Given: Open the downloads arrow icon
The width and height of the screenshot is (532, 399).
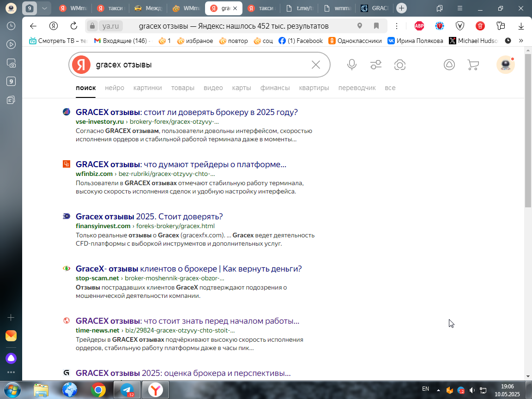Looking at the screenshot, I should tap(521, 26).
